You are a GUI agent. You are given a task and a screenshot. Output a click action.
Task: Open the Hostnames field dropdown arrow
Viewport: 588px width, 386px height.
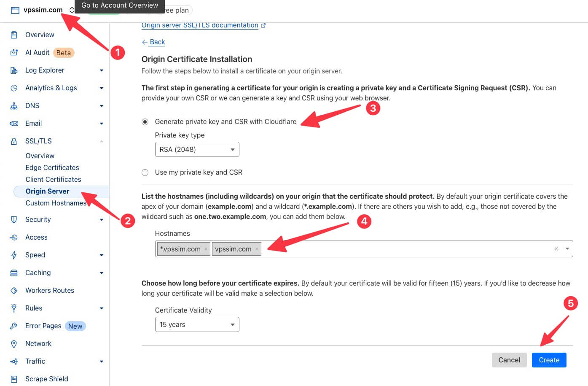567,249
